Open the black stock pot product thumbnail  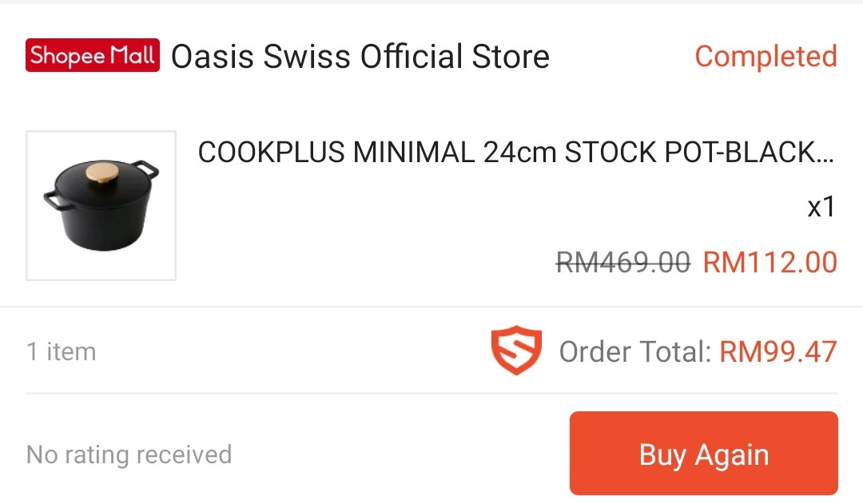pyautogui.click(x=101, y=206)
